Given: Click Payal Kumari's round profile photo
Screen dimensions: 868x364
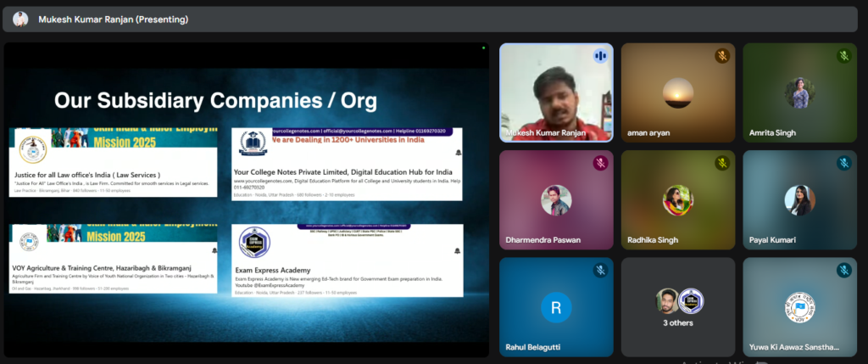Looking at the screenshot, I should (800, 200).
